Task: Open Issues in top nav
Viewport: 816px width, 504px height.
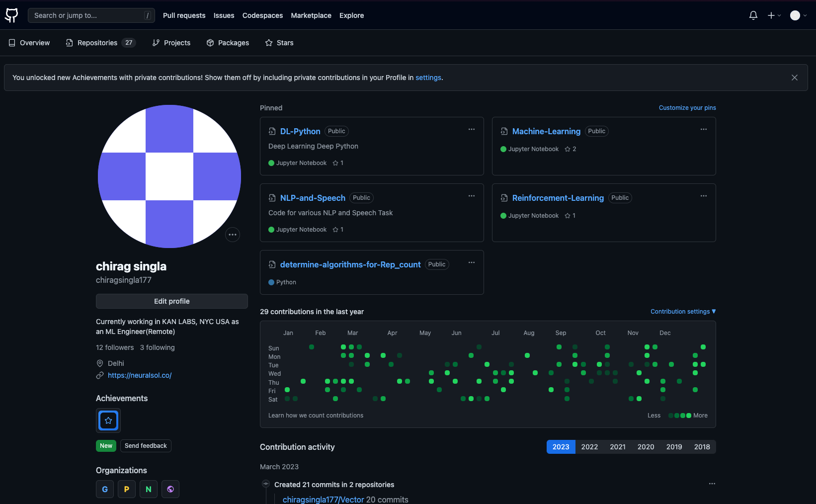Action: click(x=224, y=15)
